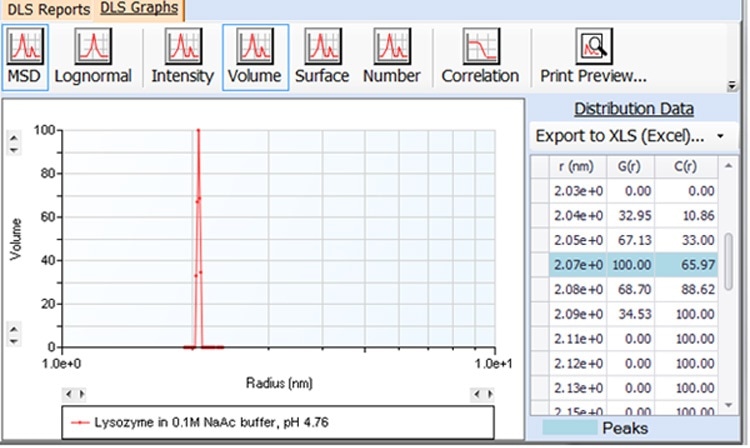Open the Correlation function graph
The height and width of the screenshot is (448, 750).
480,56
